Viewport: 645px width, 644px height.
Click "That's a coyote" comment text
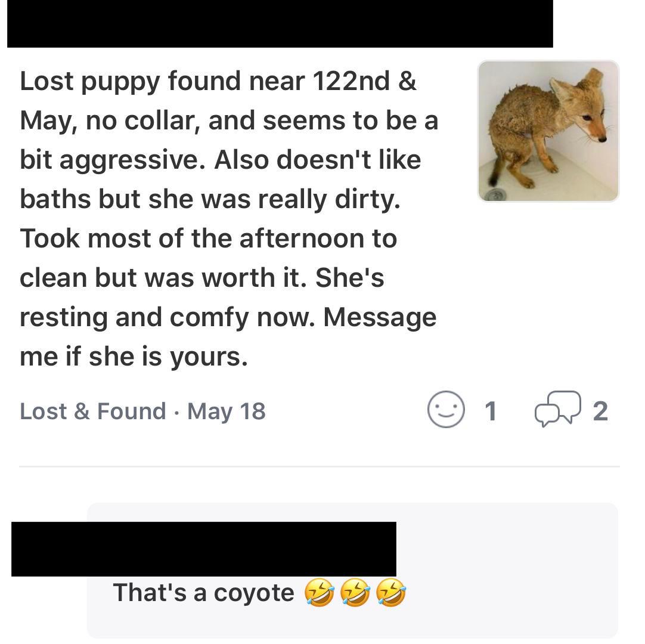203,593
